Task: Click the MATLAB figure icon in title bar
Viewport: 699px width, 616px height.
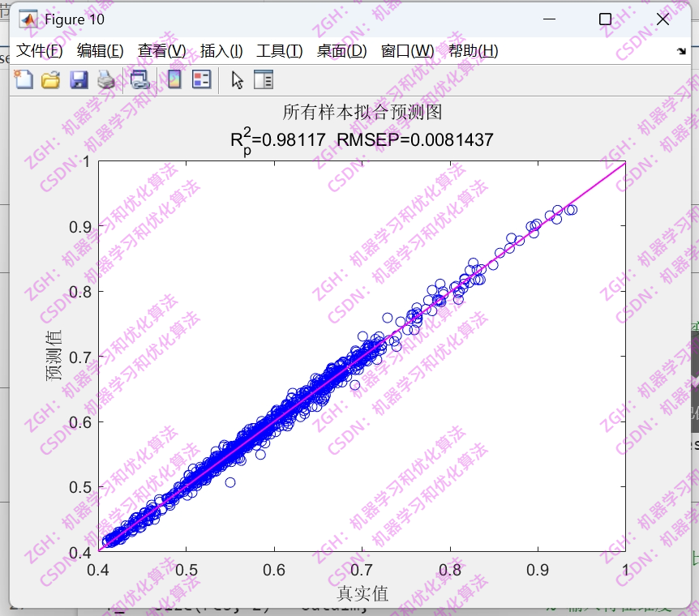Action: tap(28, 18)
